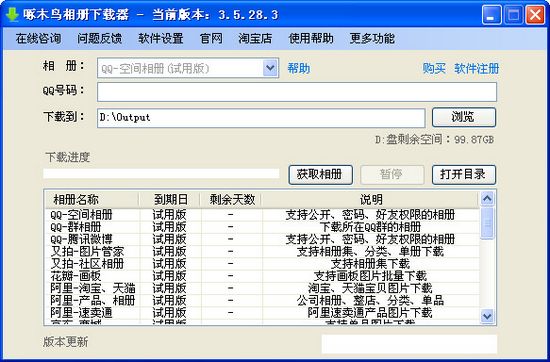Click the 浏览 button

[464, 117]
